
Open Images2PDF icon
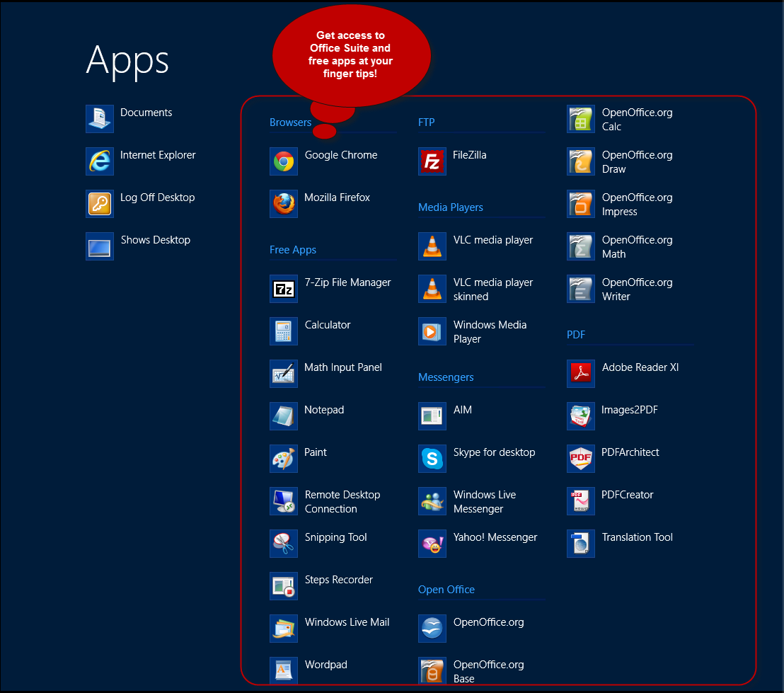(x=580, y=417)
